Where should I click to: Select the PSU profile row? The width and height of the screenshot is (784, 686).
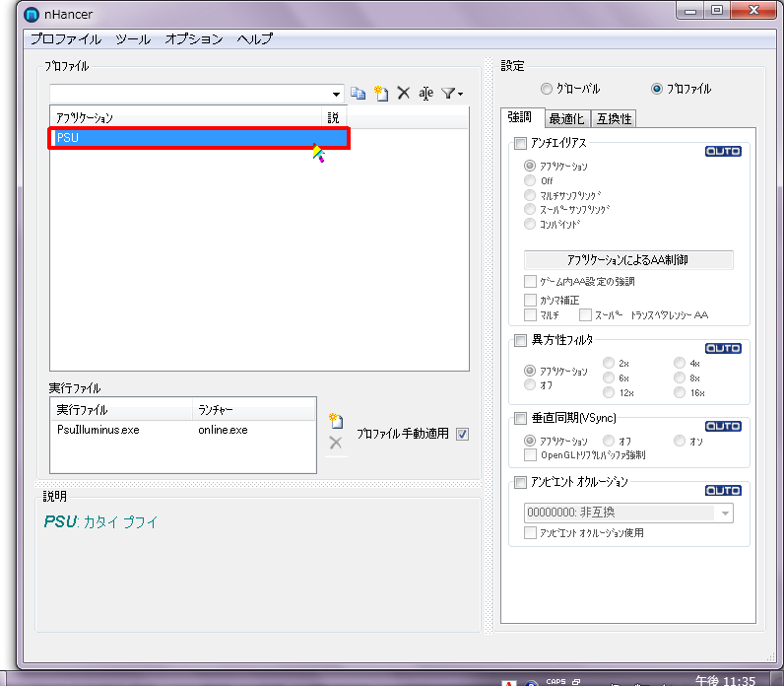pos(200,138)
